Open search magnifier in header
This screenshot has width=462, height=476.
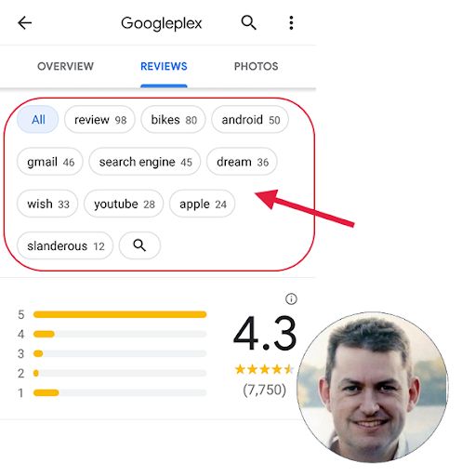[248, 22]
